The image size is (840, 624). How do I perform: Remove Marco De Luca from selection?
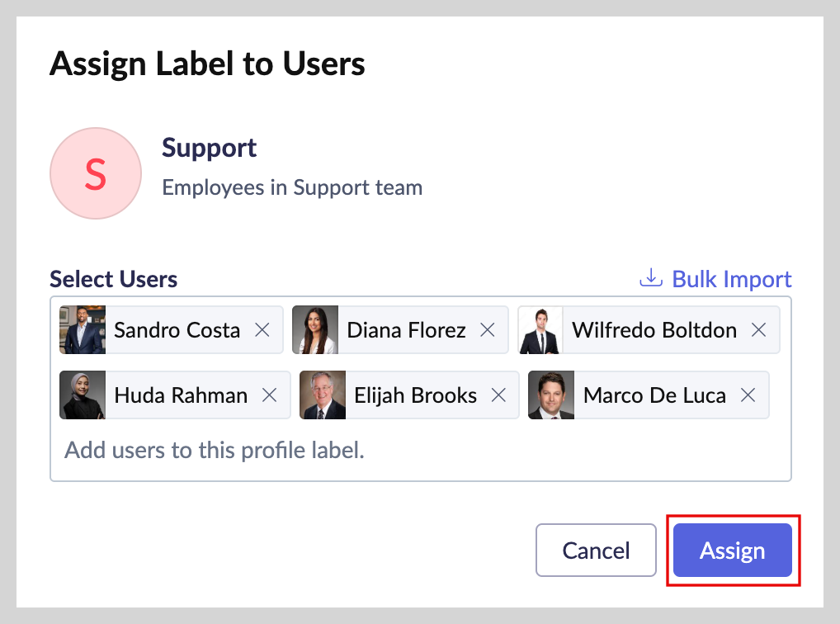point(748,395)
